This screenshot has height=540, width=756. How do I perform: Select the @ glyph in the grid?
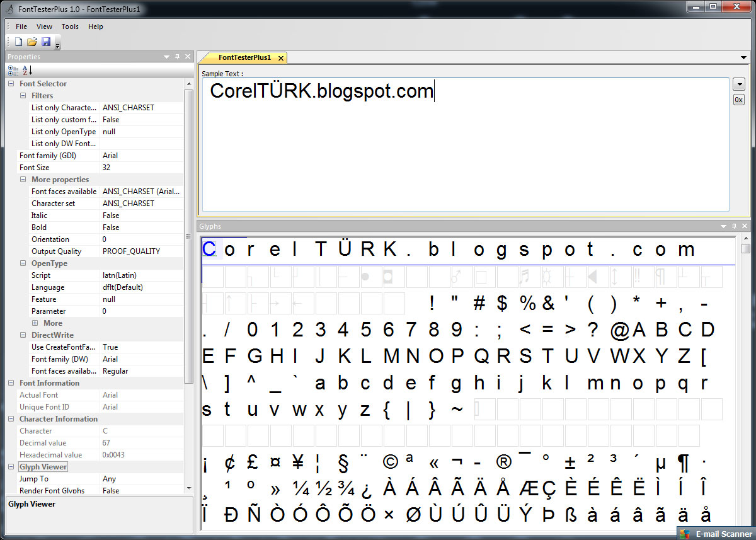(620, 330)
